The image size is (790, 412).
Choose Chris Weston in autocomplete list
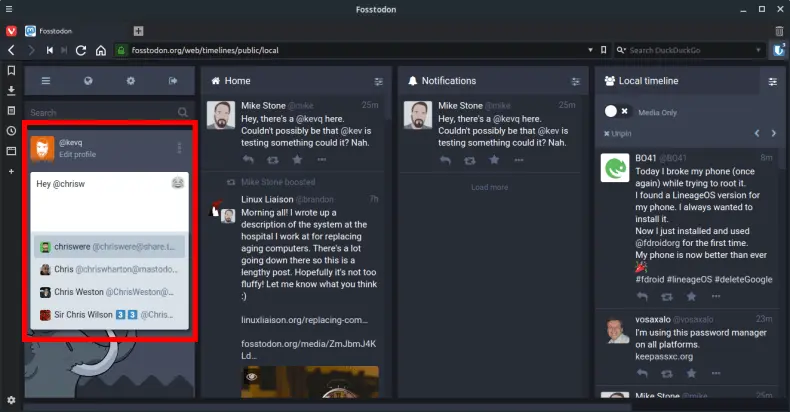coord(106,292)
